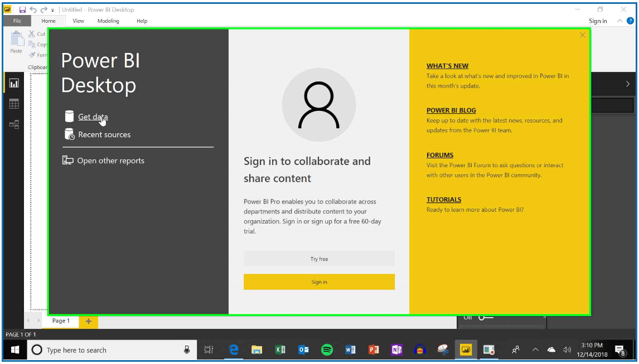This screenshot has height=364, width=639.
Task: Click the Open other reports folder icon
Action: coord(67,160)
